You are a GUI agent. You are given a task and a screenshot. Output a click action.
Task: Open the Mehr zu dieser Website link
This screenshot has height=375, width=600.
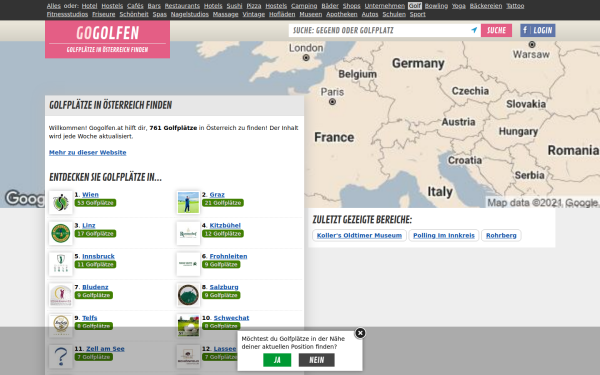(x=88, y=152)
